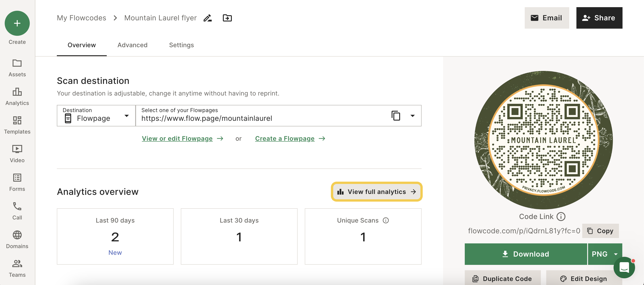Click the Email button
The height and width of the screenshot is (285, 644).
pyautogui.click(x=547, y=18)
